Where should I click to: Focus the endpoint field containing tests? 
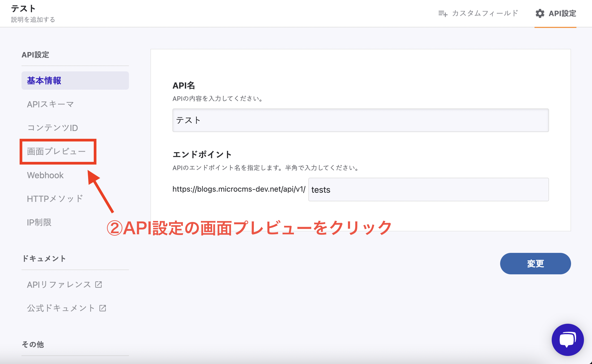(428, 190)
